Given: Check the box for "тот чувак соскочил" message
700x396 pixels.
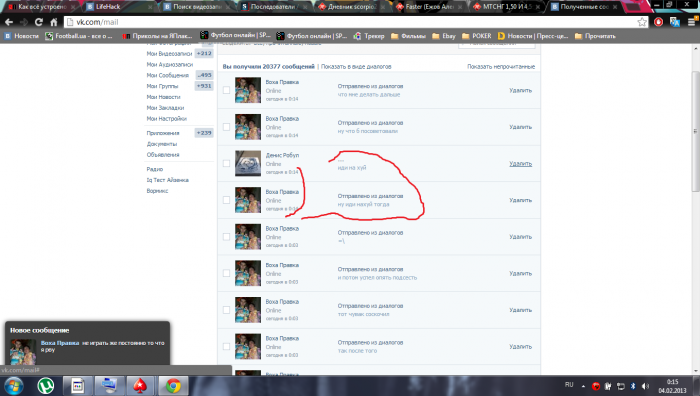Looking at the screenshot, I should [x=226, y=310].
